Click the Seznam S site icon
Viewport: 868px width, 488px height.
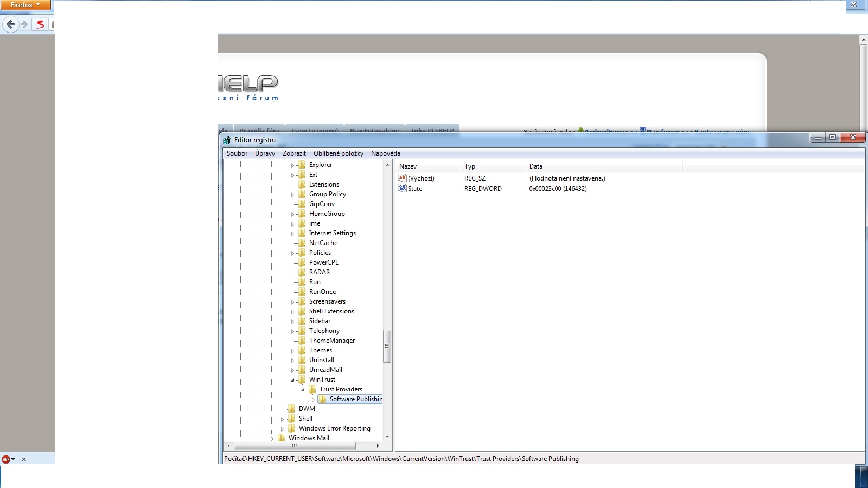[x=40, y=24]
